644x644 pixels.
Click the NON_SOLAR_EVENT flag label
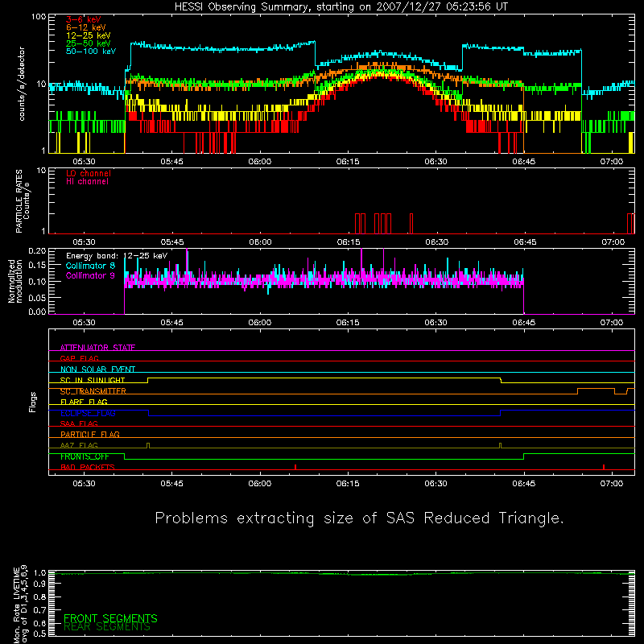[x=97, y=369]
